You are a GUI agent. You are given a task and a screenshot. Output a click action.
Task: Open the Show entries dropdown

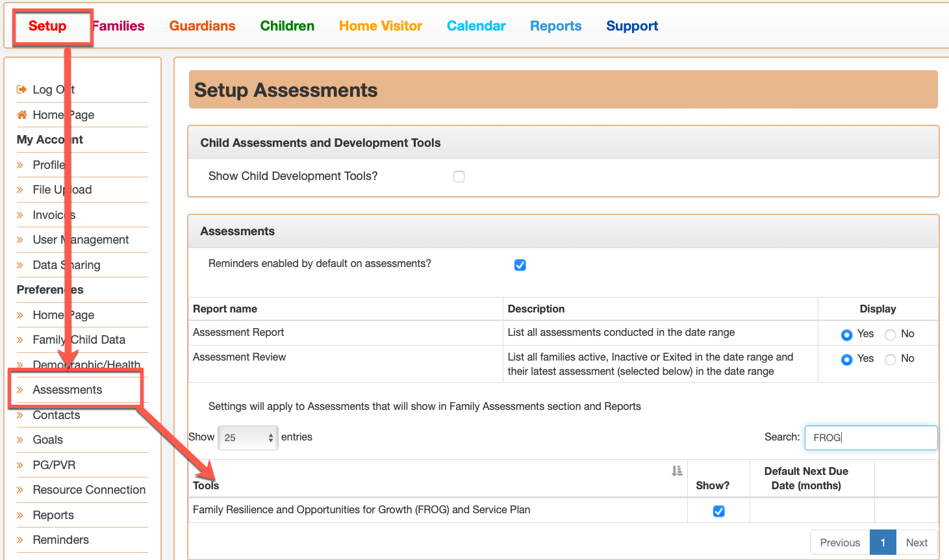click(248, 438)
